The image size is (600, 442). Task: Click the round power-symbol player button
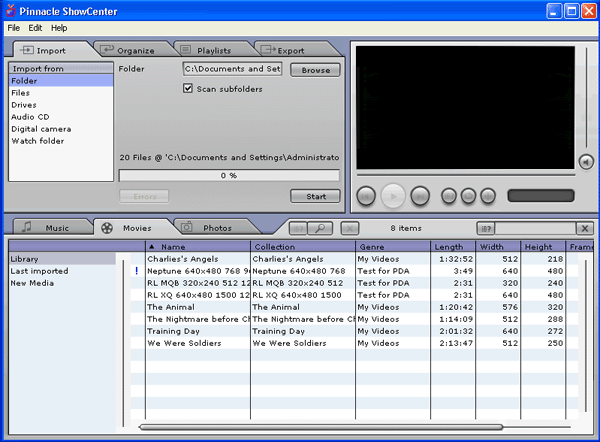[x=468, y=196]
